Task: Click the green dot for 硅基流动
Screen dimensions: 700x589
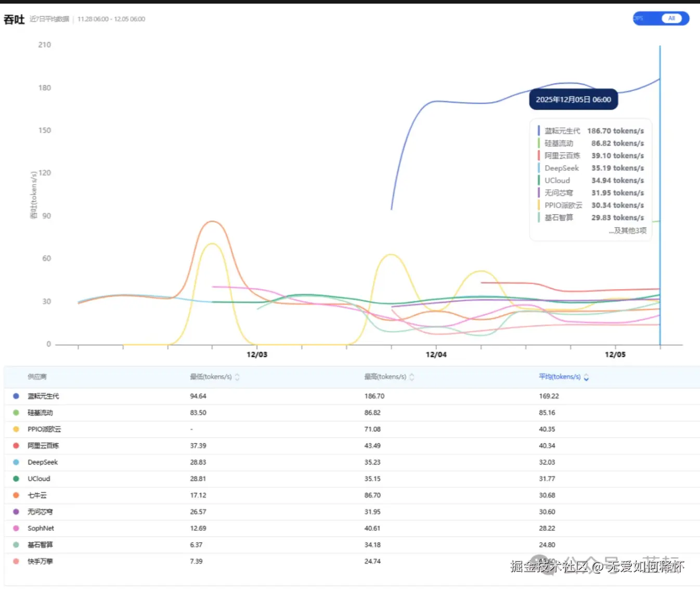Action: pos(16,413)
